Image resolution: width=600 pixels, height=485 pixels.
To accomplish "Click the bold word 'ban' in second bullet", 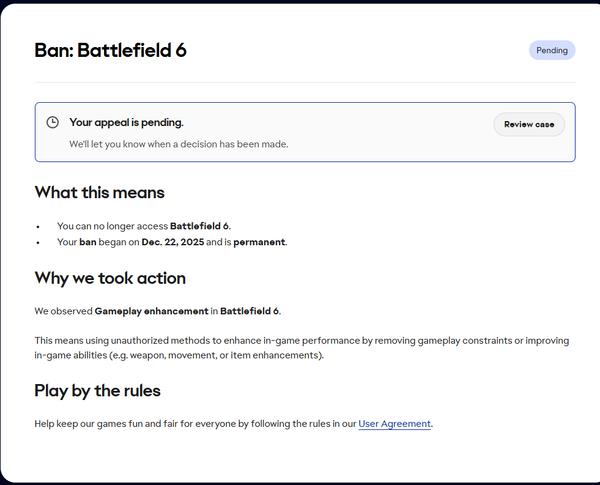I will pyautogui.click(x=89, y=242).
